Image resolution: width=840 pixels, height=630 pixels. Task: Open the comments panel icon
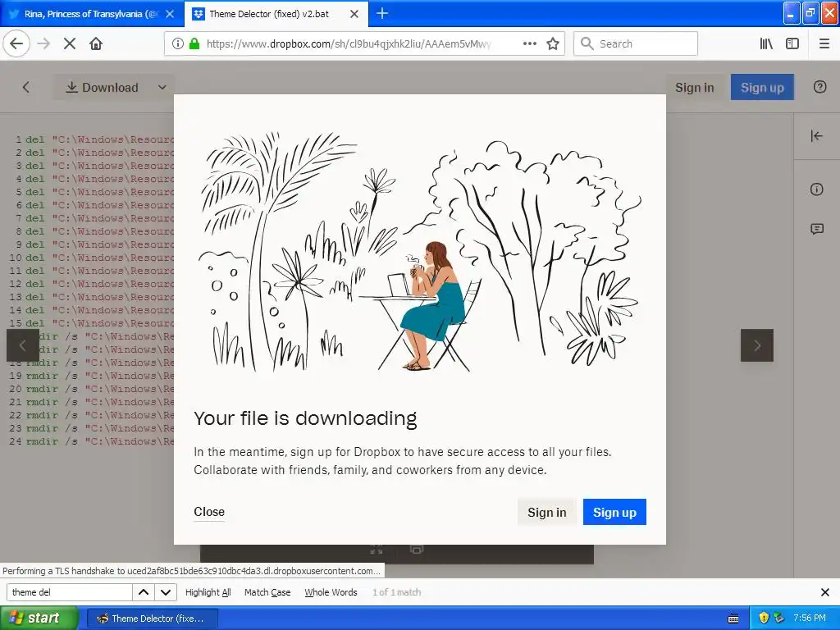pyautogui.click(x=816, y=230)
